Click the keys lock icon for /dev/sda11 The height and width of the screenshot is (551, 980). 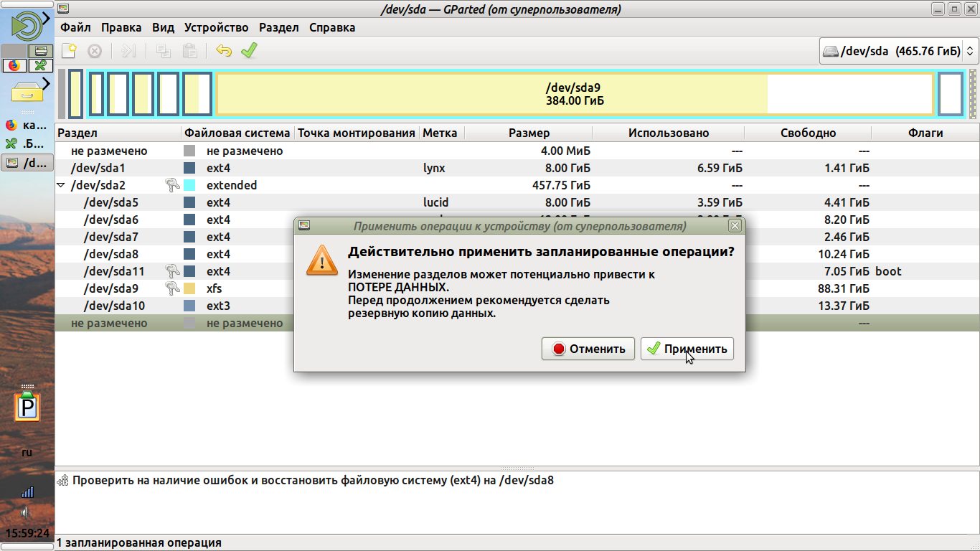[172, 271]
